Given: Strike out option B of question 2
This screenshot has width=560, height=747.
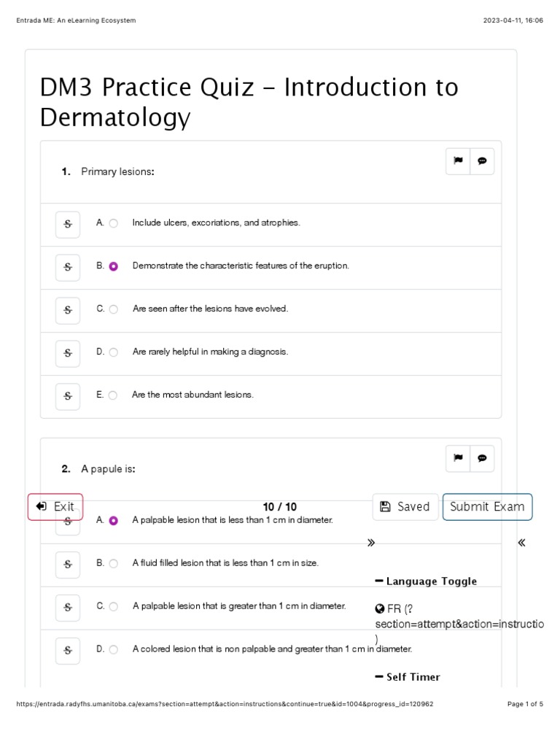Looking at the screenshot, I should (x=68, y=564).
